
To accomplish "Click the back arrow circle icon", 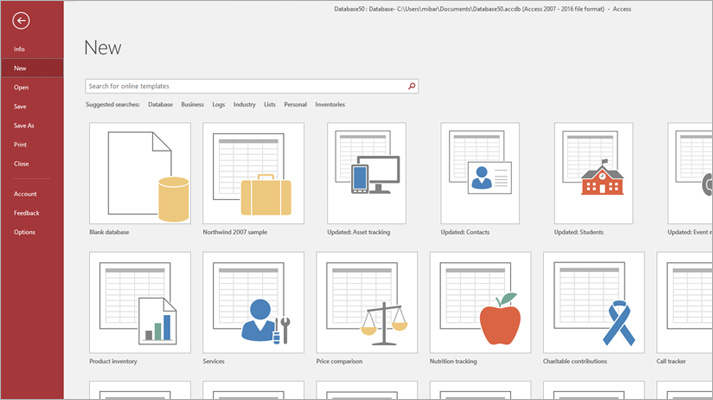I will coord(21,20).
